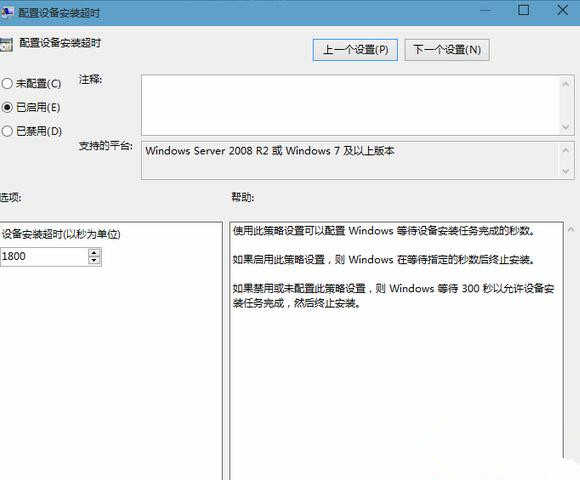Click the 设备安装超时 seconds value field
Screen dimensions: 580x480
point(44,256)
